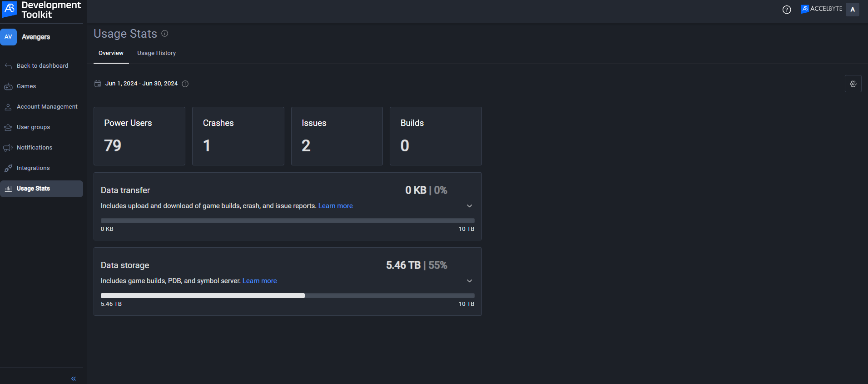Click the AccelByte Development Toolkit logo
Viewport: 868px width, 384px height.
(41, 10)
